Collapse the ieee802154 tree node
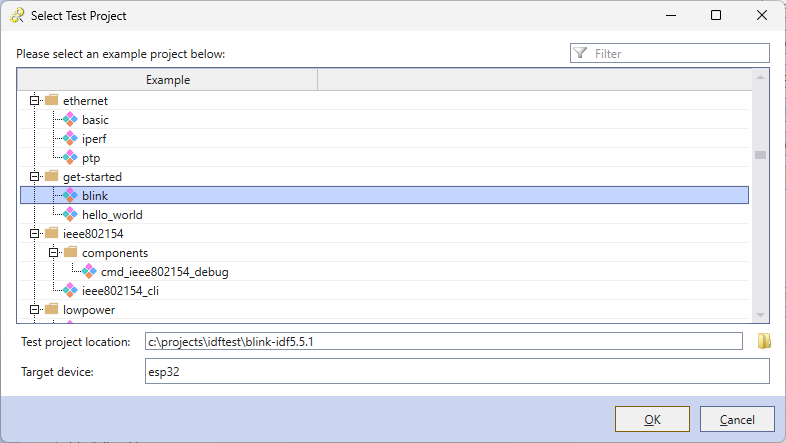The height and width of the screenshot is (443, 786). pos(34,234)
